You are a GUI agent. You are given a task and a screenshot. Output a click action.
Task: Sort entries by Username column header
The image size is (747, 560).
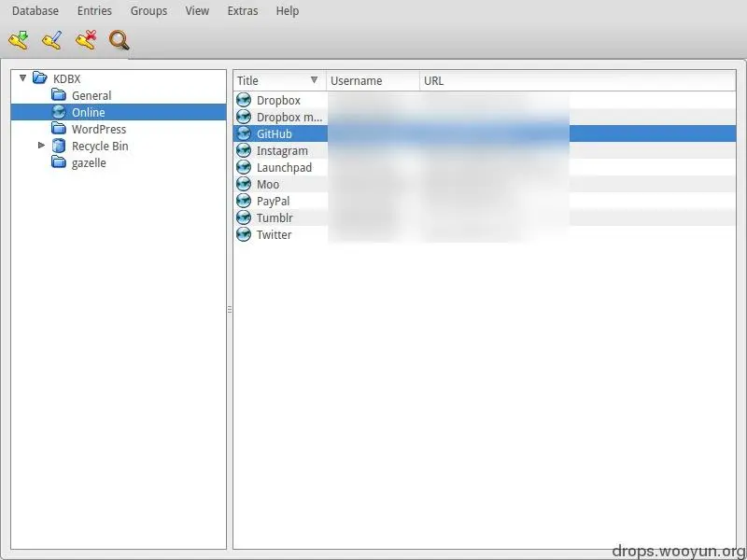coord(373,80)
